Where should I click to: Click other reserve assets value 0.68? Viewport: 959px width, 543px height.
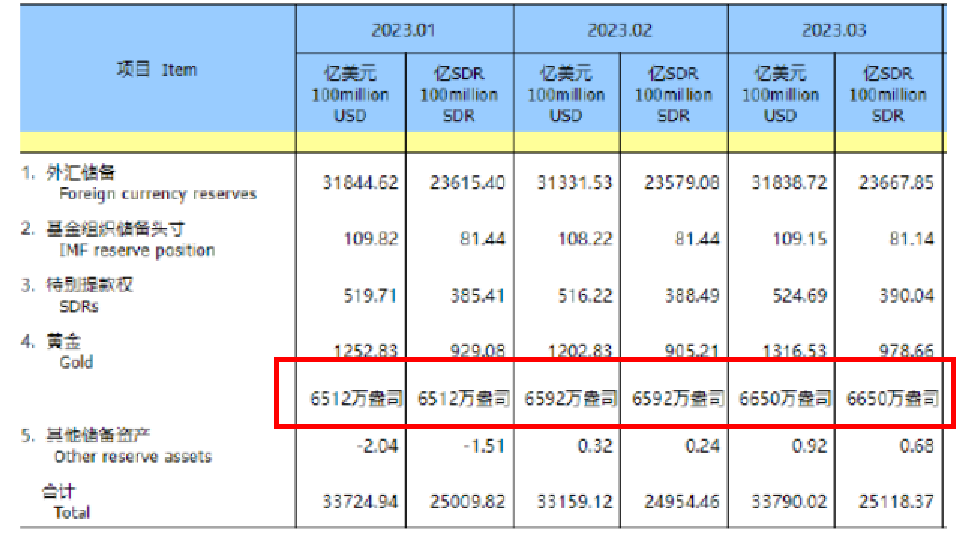(x=917, y=446)
